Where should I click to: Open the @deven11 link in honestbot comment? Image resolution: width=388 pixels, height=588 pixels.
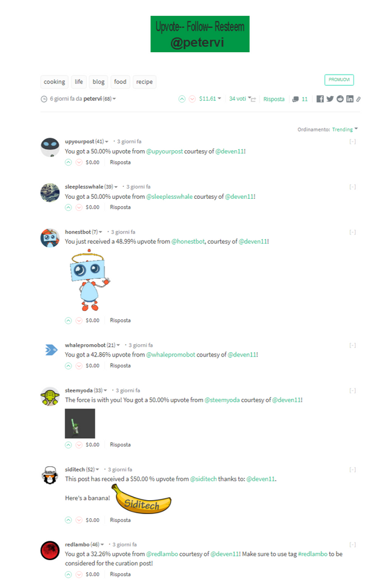tap(253, 241)
